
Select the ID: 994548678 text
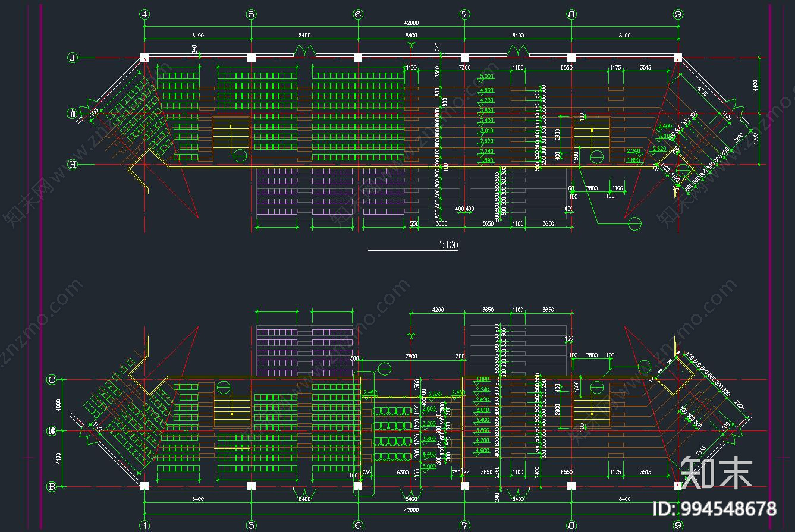click(715, 509)
